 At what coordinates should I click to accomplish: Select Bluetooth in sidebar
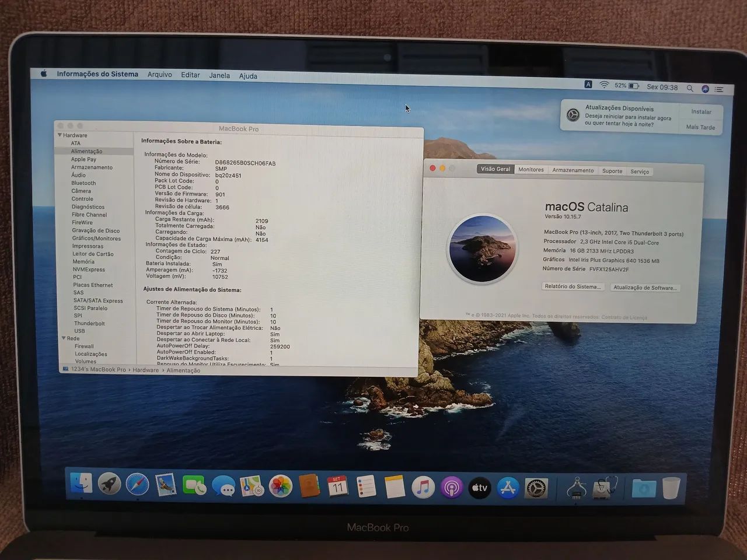pos(83,183)
